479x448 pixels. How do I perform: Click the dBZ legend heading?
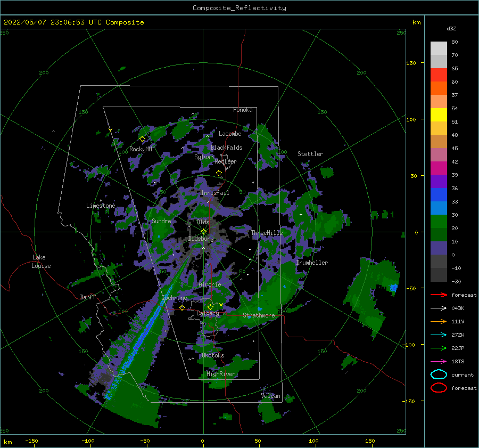[451, 28]
